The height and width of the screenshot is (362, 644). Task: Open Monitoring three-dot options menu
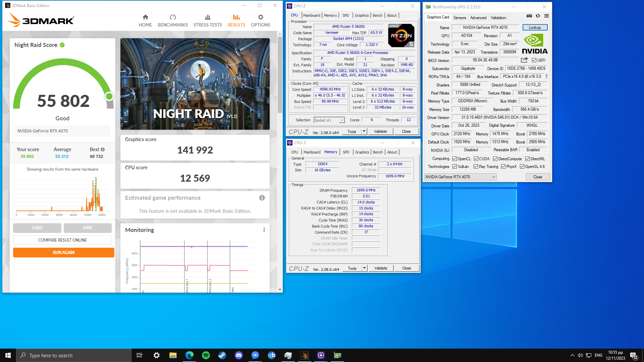(x=264, y=230)
